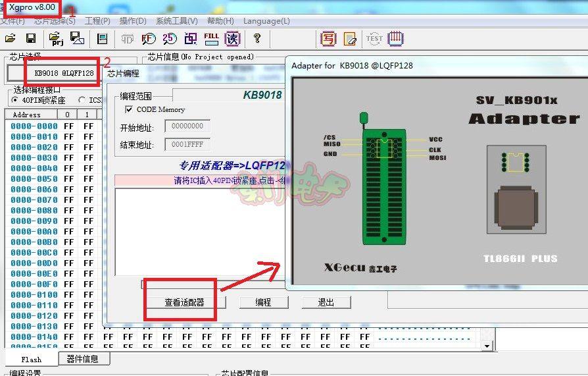The height and width of the screenshot is (376, 588).
Task: Click the message log area in the 芯片编程 dialog
Action: [200, 232]
